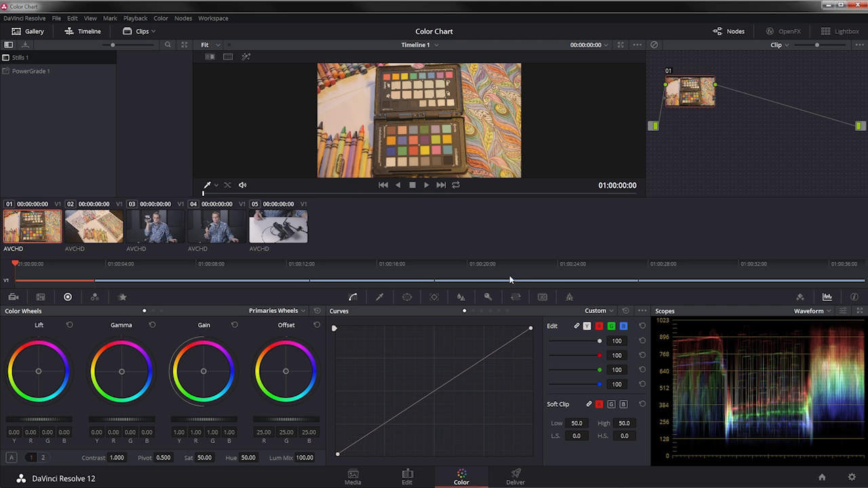Open scope settings sliders icon
Screen dimensions: 868x488
[x=843, y=311]
